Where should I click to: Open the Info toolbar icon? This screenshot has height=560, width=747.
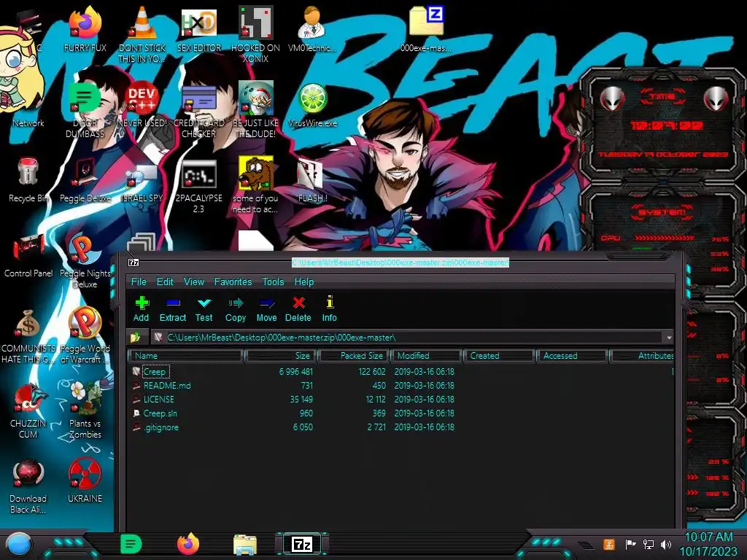pos(329,309)
